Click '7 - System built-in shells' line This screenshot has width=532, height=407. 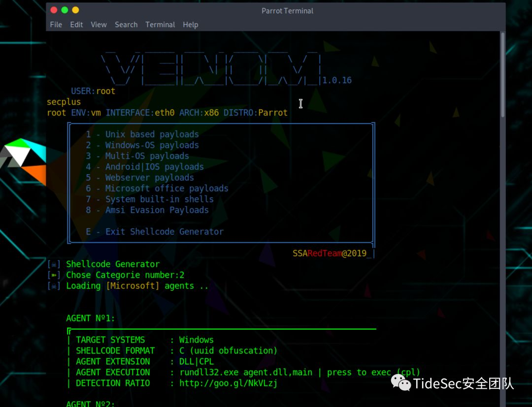click(x=150, y=200)
